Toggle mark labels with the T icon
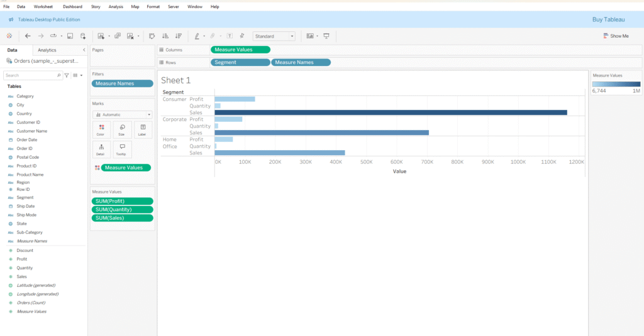Screen dimensions: 644x336 pos(230,36)
